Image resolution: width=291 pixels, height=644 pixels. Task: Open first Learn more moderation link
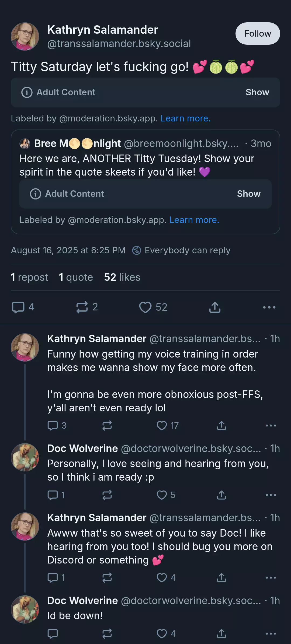click(x=186, y=118)
